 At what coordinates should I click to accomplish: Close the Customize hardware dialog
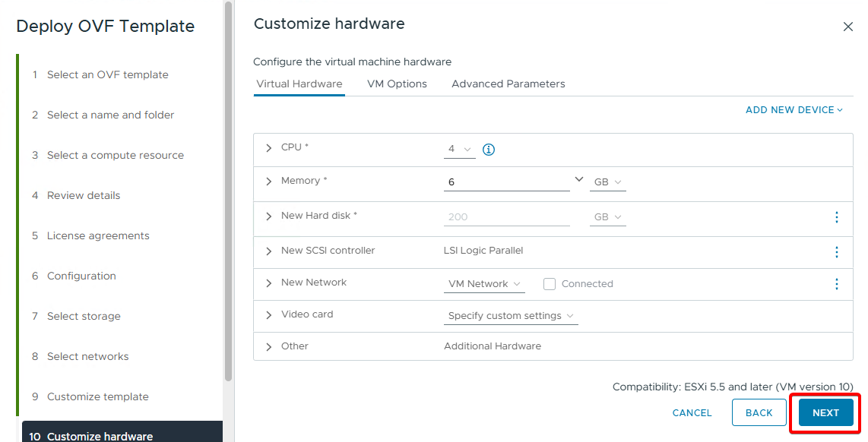tap(848, 27)
